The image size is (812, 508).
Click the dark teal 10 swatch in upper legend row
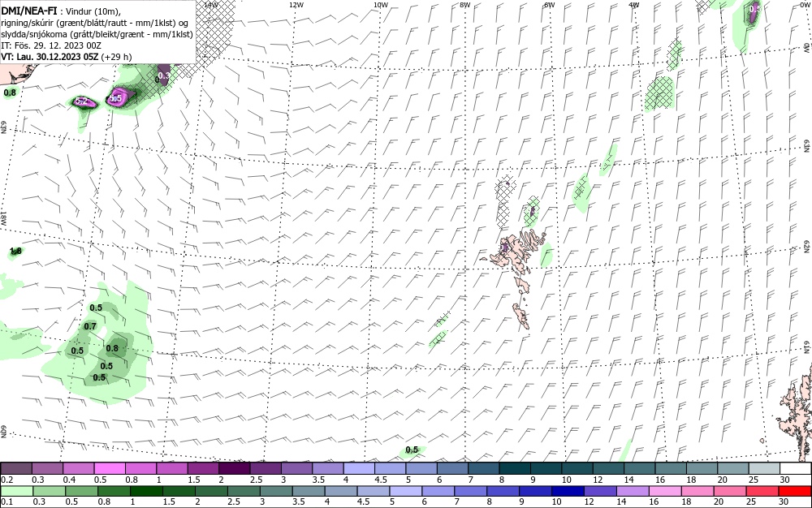(x=578, y=469)
